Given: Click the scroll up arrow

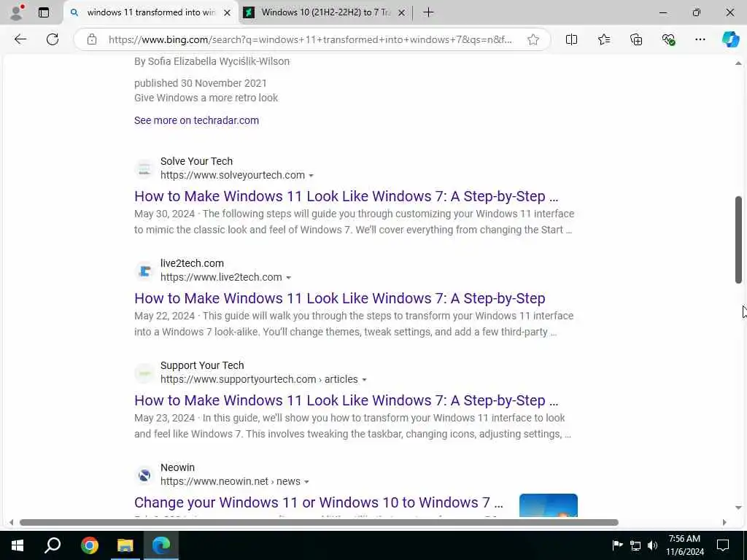Looking at the screenshot, I should click(738, 63).
